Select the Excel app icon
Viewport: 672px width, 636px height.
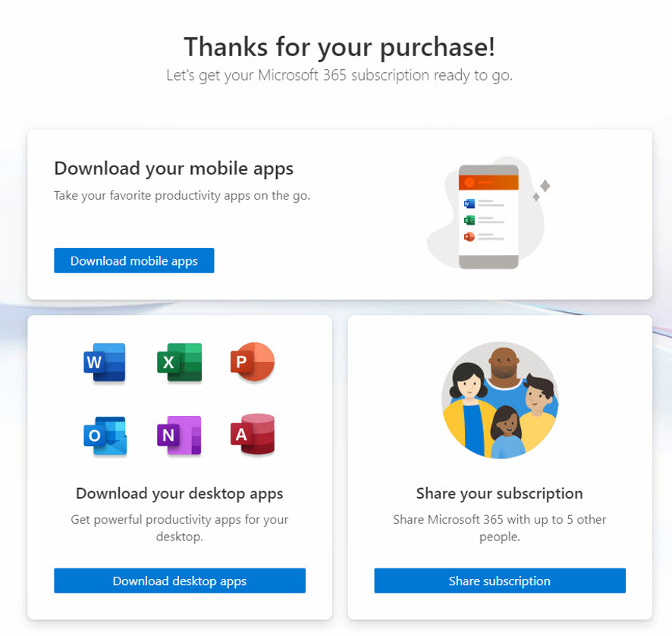point(179,363)
